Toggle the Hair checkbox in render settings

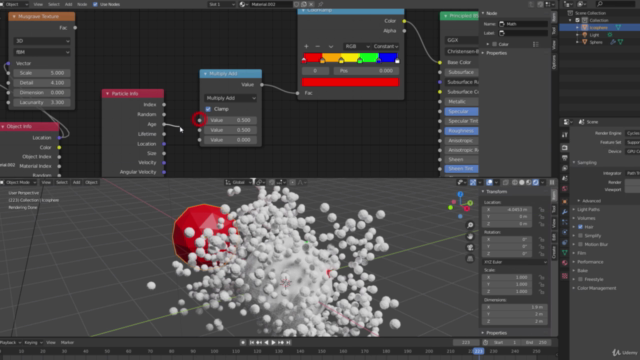(580, 227)
